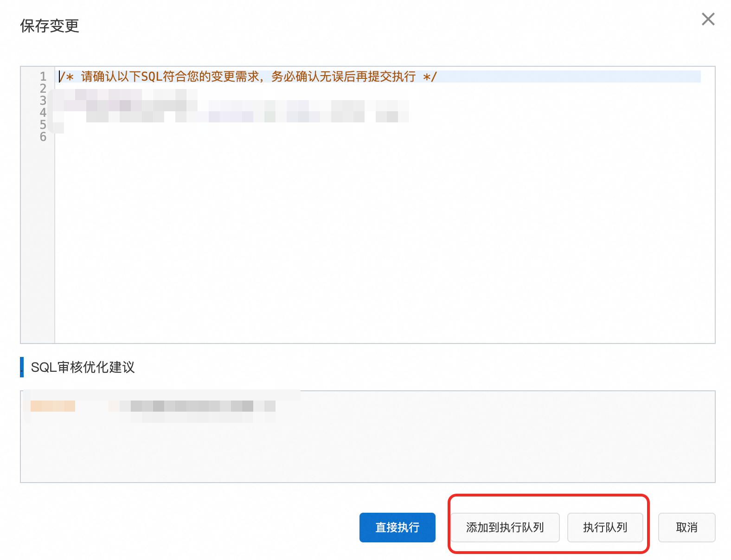Click the orange tag in the review suggestions
The height and width of the screenshot is (560, 731).
53,406
